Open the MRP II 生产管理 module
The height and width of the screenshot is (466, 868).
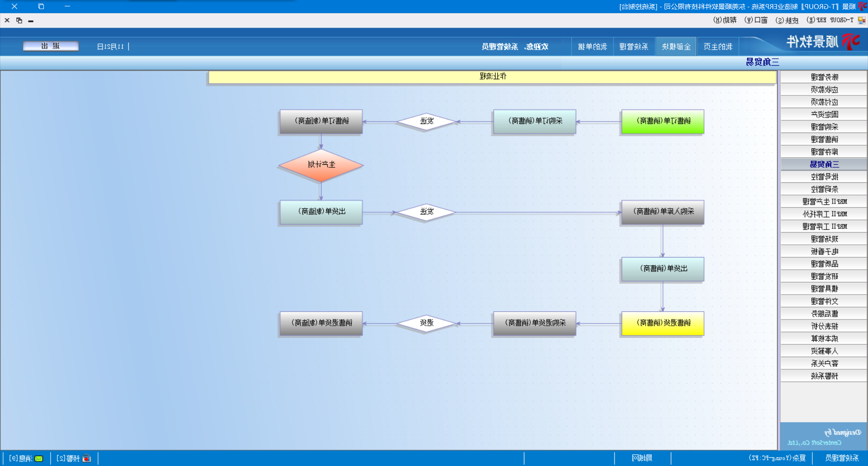824,202
